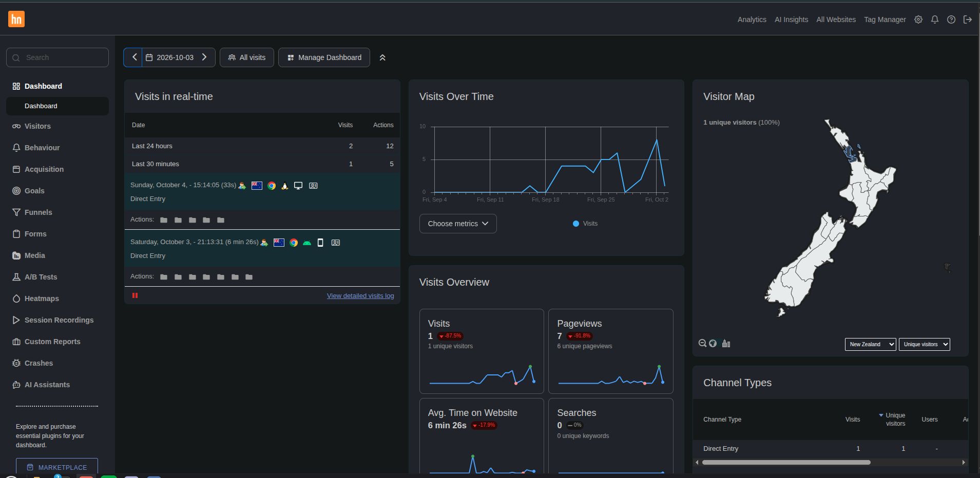Select the Dashboard sub-item in sidebar
Viewport: 980px width, 478px height.
[x=57, y=106]
